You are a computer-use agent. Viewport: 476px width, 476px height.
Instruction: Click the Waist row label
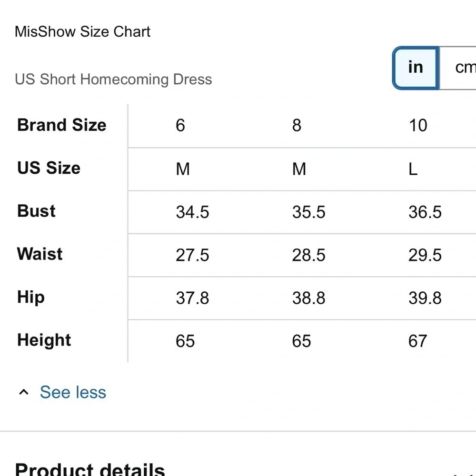coord(40,254)
